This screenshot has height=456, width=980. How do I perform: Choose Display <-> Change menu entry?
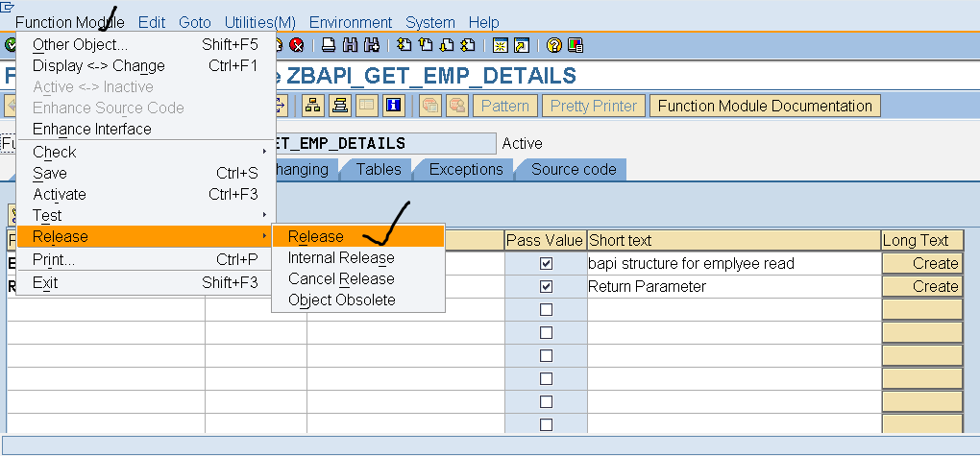pos(145,66)
